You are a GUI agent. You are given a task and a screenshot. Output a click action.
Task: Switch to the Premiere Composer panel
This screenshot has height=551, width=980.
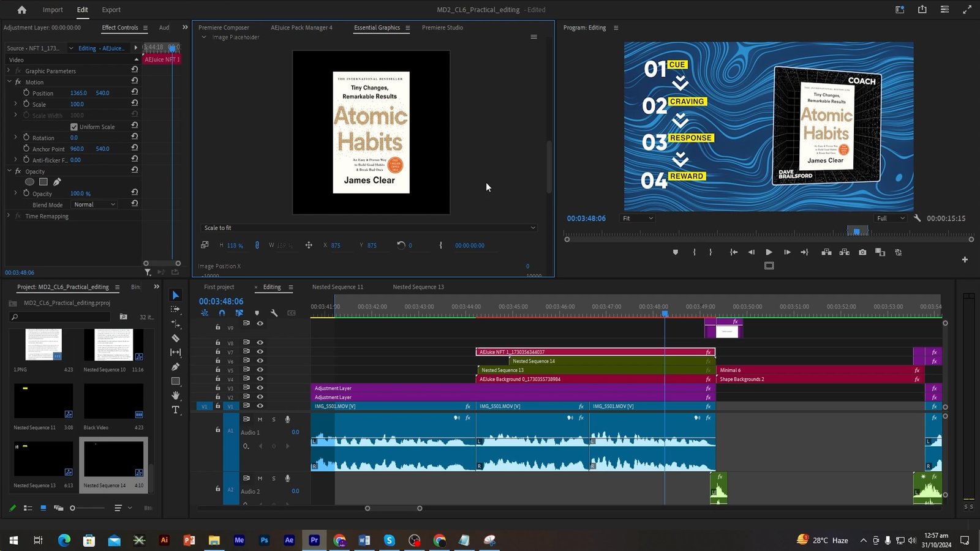(x=224, y=28)
